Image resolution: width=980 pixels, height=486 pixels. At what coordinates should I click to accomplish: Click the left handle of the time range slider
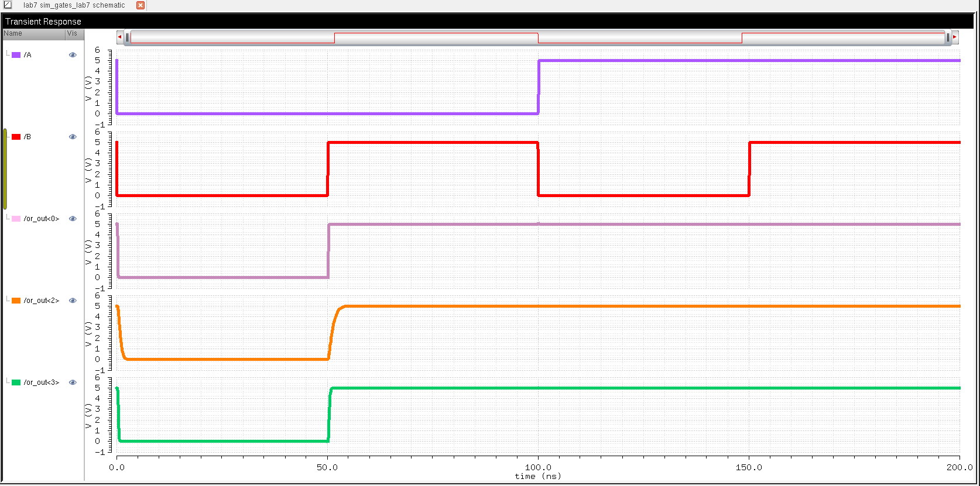tap(128, 37)
